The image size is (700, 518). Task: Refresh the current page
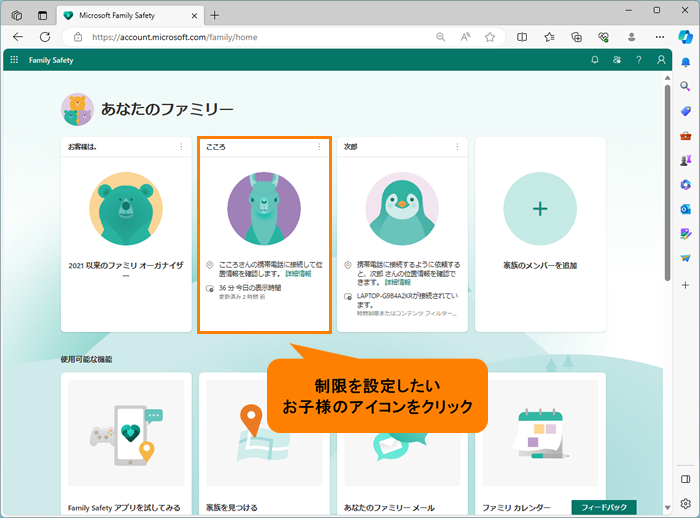[45, 37]
